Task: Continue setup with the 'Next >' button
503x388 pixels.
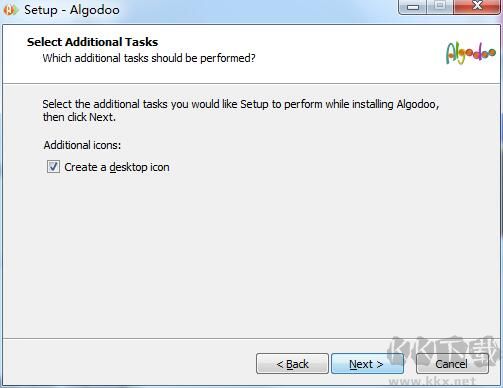Action: pyautogui.click(x=366, y=364)
